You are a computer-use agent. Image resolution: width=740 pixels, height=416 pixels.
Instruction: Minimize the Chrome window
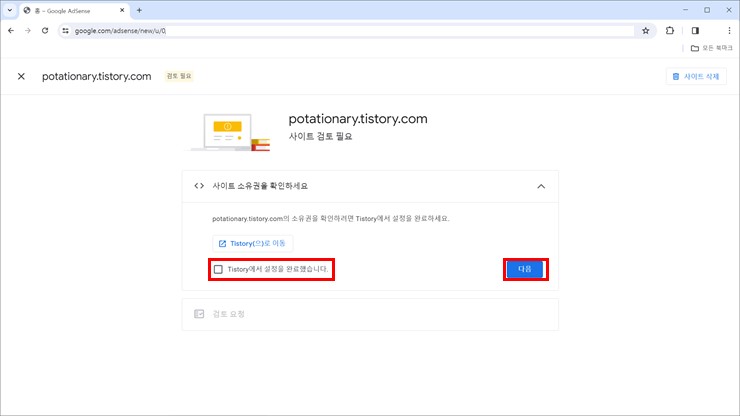[685, 10]
